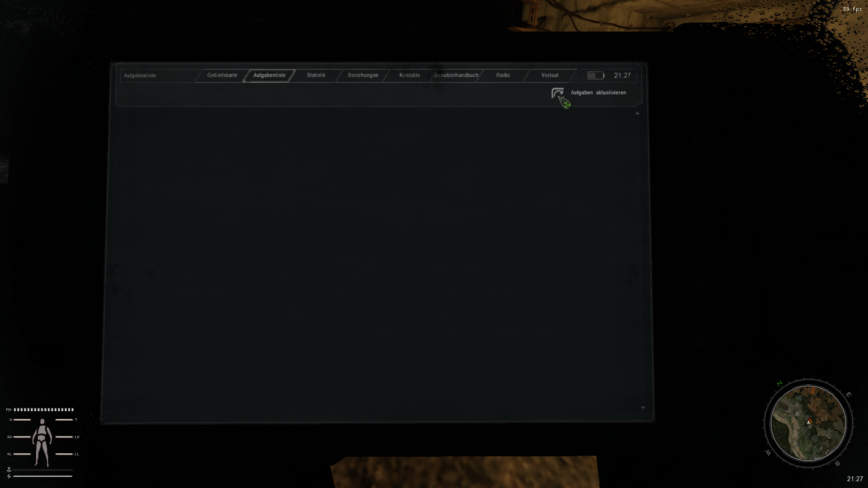The width and height of the screenshot is (868, 488).
Task: Click the E compass marker
Action: pos(849,394)
